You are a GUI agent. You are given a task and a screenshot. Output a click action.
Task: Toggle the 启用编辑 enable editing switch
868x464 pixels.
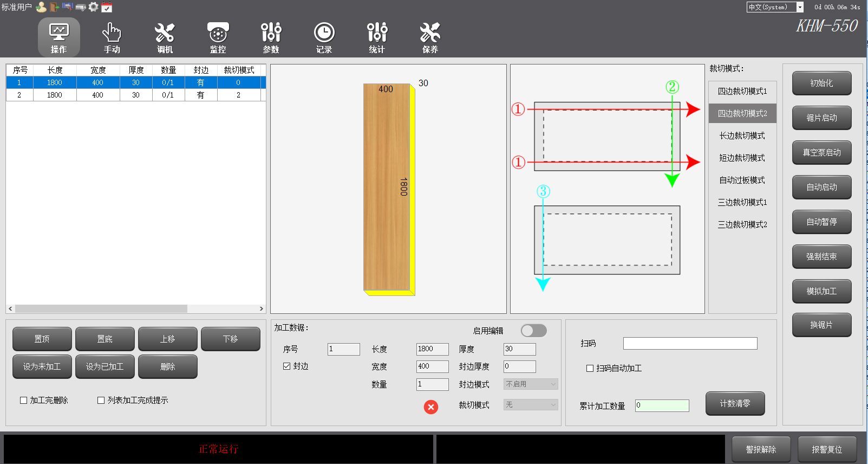pyautogui.click(x=533, y=331)
